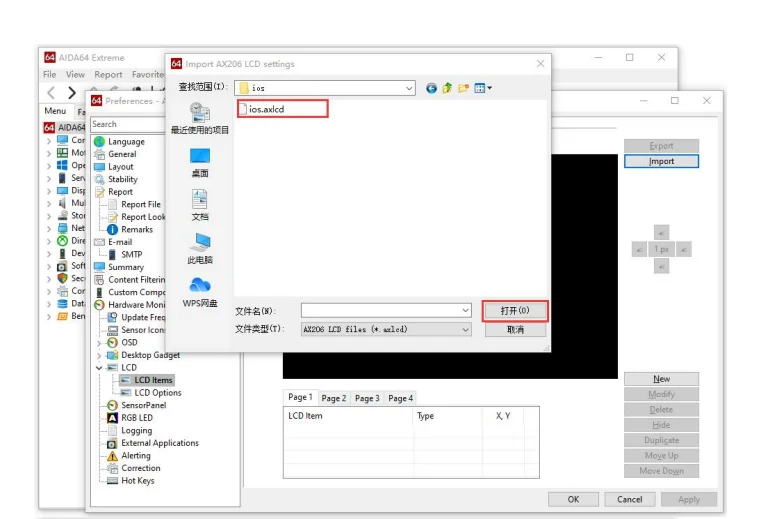Switch to the Page 2 tab

pos(333,398)
